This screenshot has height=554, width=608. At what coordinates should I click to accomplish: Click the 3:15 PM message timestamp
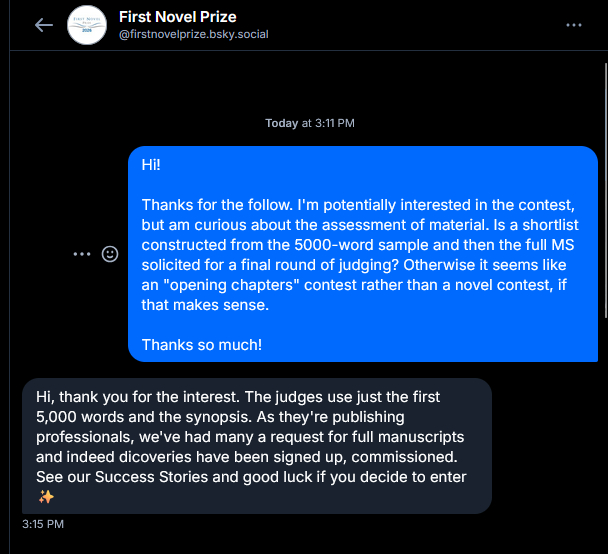[x=43, y=523]
